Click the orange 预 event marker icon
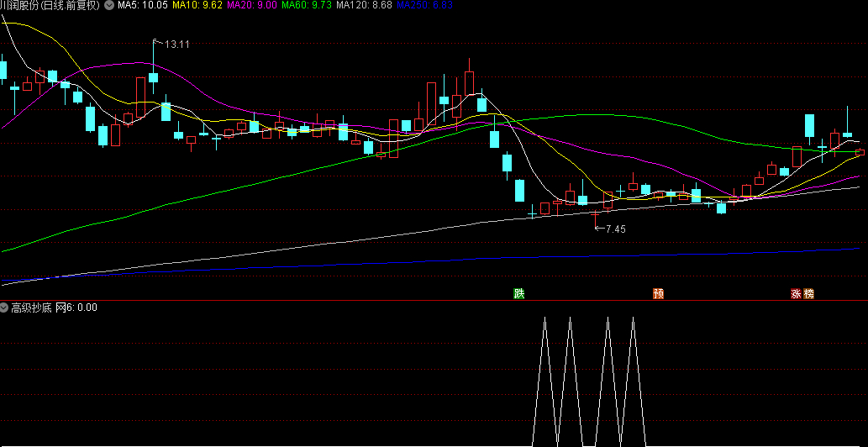 (x=658, y=294)
